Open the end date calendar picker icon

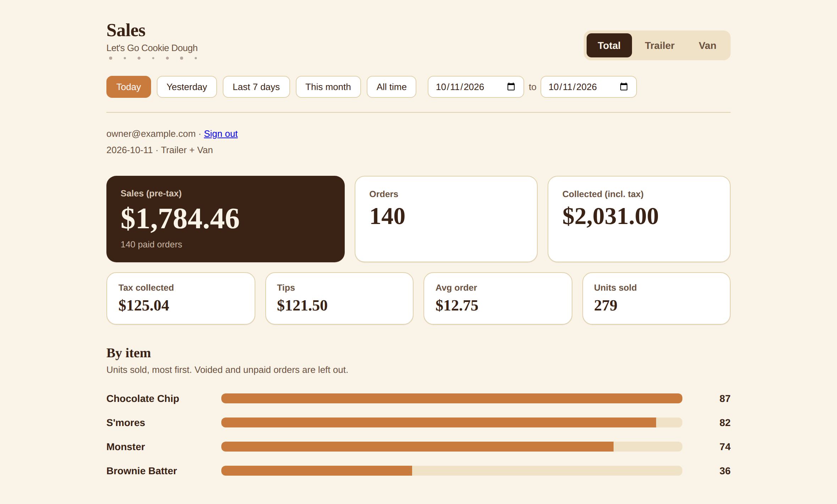click(623, 87)
